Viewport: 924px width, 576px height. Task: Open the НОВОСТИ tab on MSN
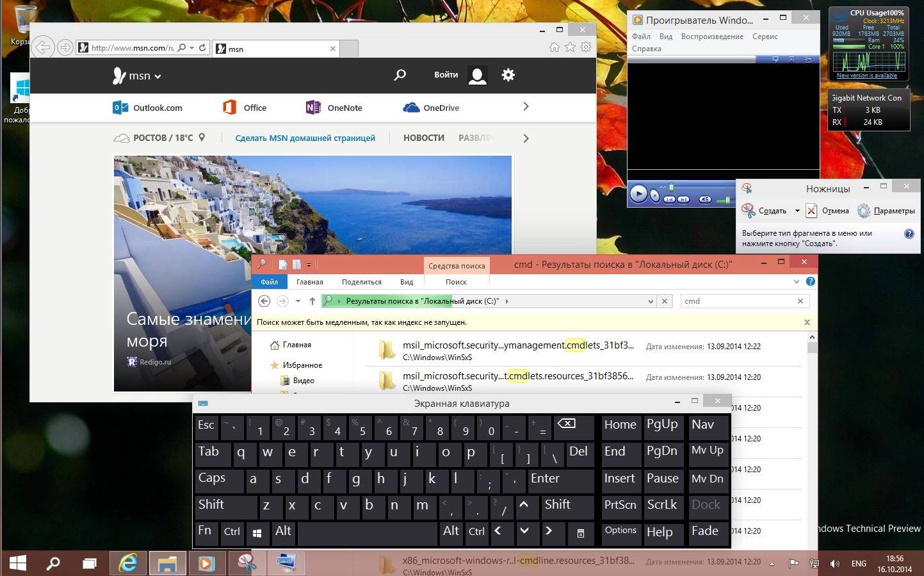(423, 138)
